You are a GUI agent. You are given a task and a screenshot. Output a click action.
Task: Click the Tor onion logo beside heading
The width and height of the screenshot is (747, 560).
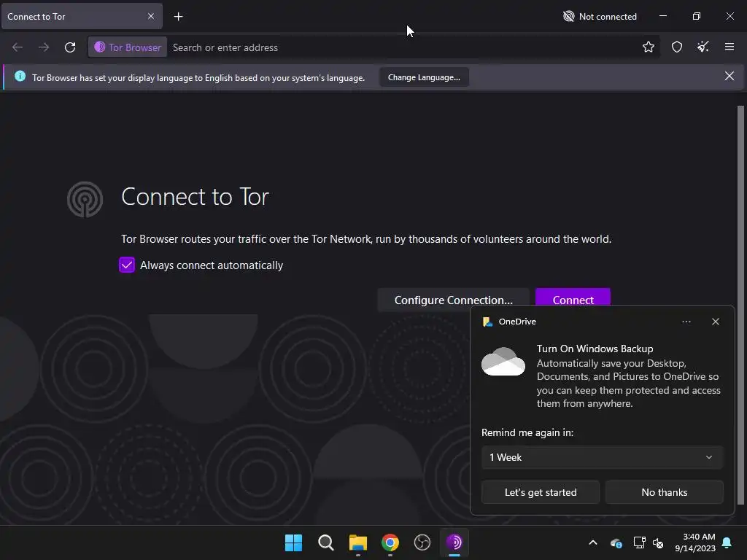pos(85,199)
